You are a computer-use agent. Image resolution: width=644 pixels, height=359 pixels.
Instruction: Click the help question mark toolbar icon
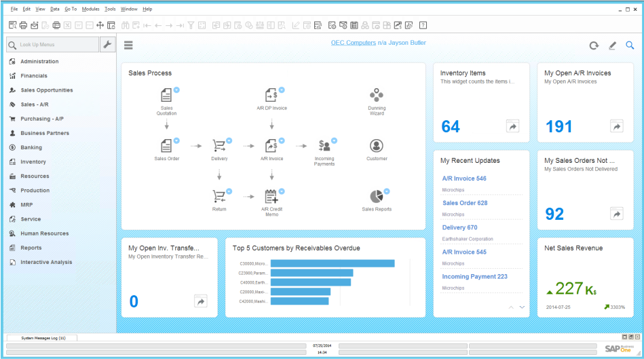click(x=423, y=26)
